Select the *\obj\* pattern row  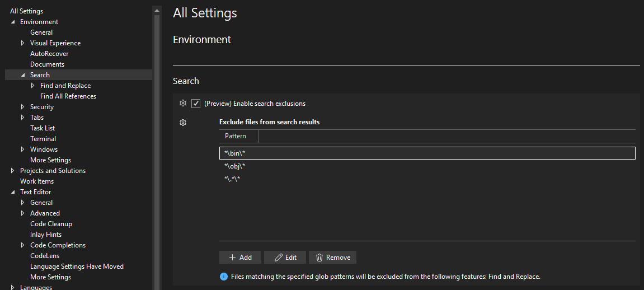click(235, 166)
